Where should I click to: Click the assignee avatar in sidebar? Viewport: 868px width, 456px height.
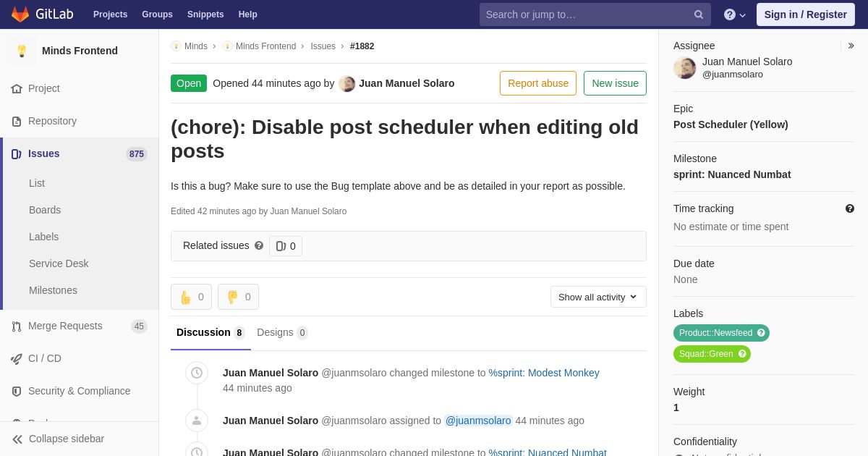(685, 68)
